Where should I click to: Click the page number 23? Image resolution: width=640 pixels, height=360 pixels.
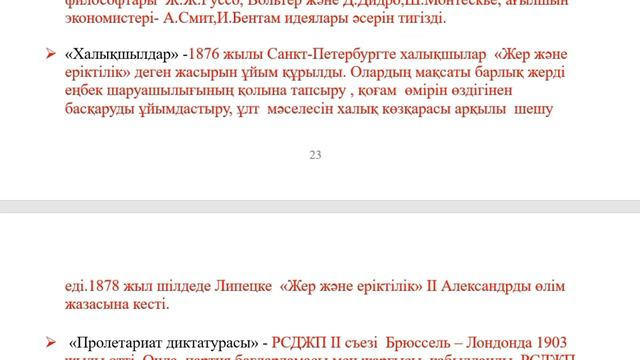click(315, 155)
